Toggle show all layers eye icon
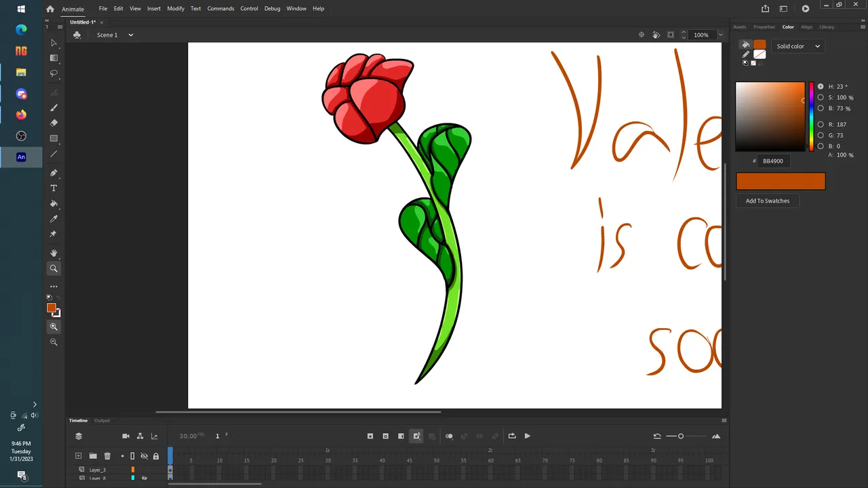Image resolution: width=868 pixels, height=488 pixels. 144,456
